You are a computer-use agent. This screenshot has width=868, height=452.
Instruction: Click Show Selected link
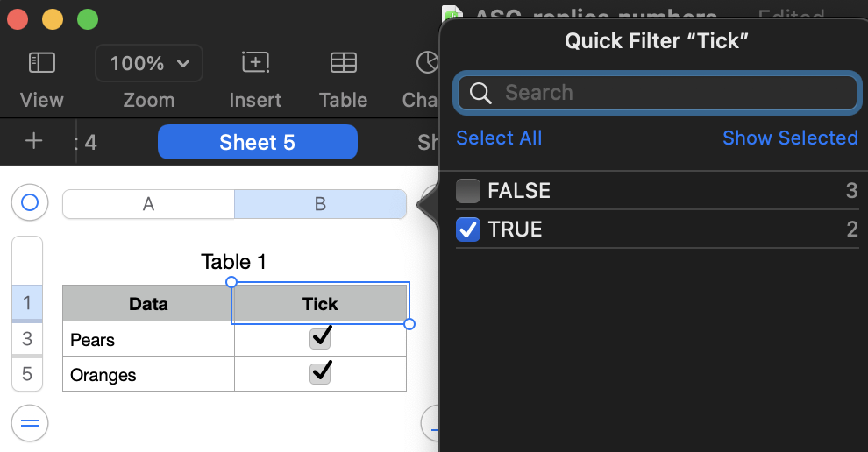point(789,138)
